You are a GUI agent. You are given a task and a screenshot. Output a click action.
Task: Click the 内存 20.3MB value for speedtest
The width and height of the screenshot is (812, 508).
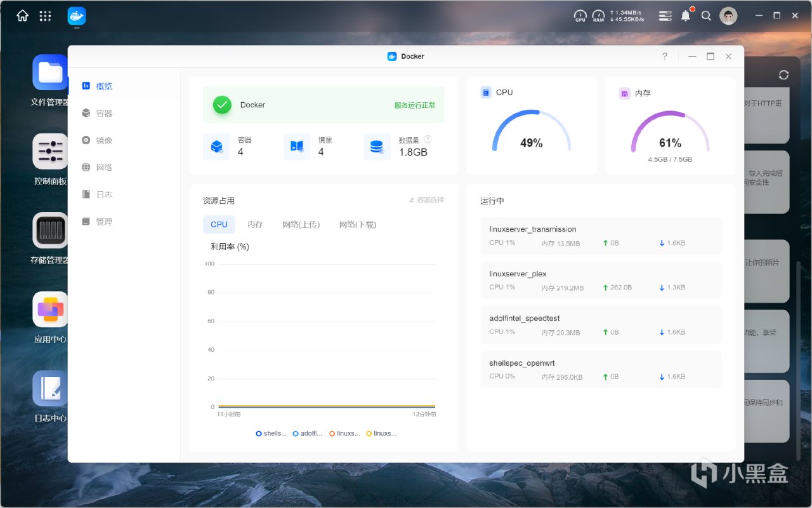[561, 333]
